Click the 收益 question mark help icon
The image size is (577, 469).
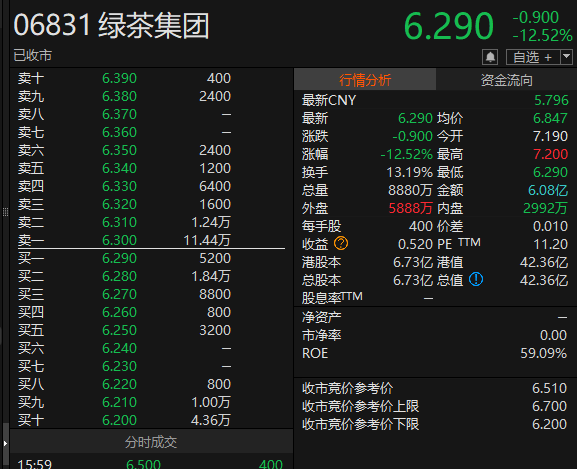(341, 244)
